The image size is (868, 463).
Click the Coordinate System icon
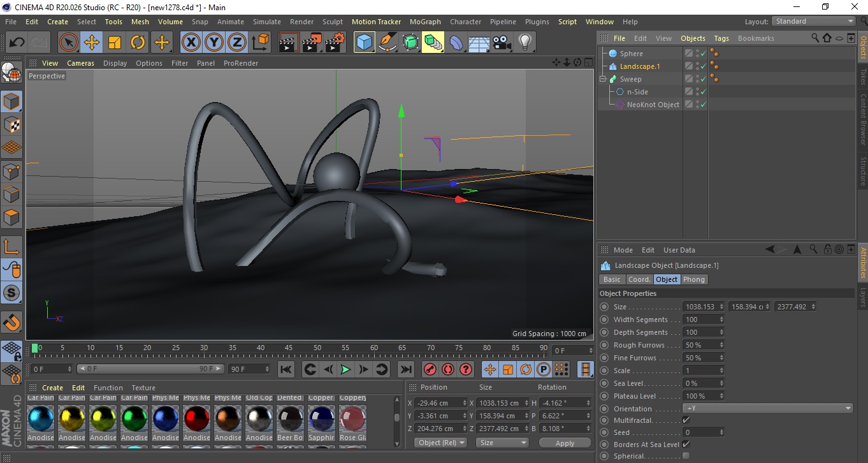click(260, 43)
